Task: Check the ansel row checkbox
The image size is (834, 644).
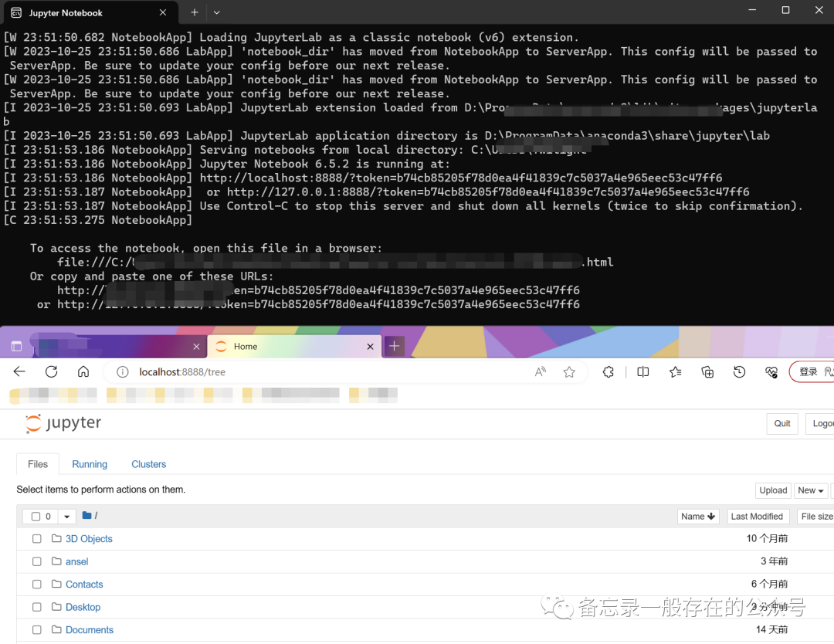Action: [x=37, y=561]
